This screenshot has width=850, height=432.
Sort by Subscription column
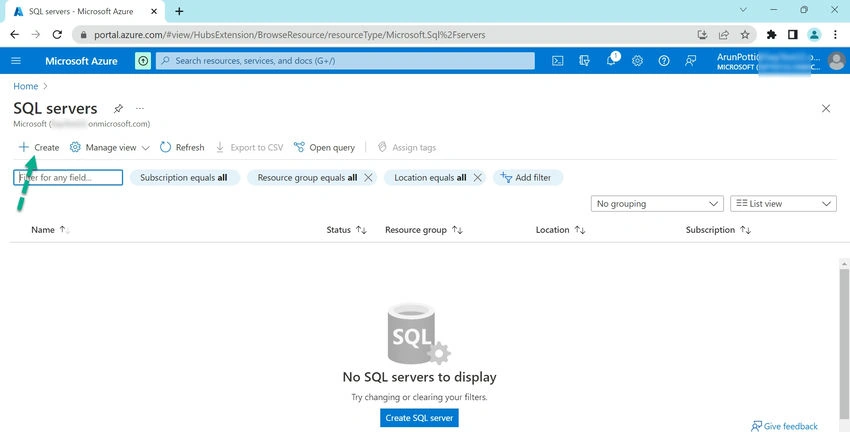[x=718, y=230]
